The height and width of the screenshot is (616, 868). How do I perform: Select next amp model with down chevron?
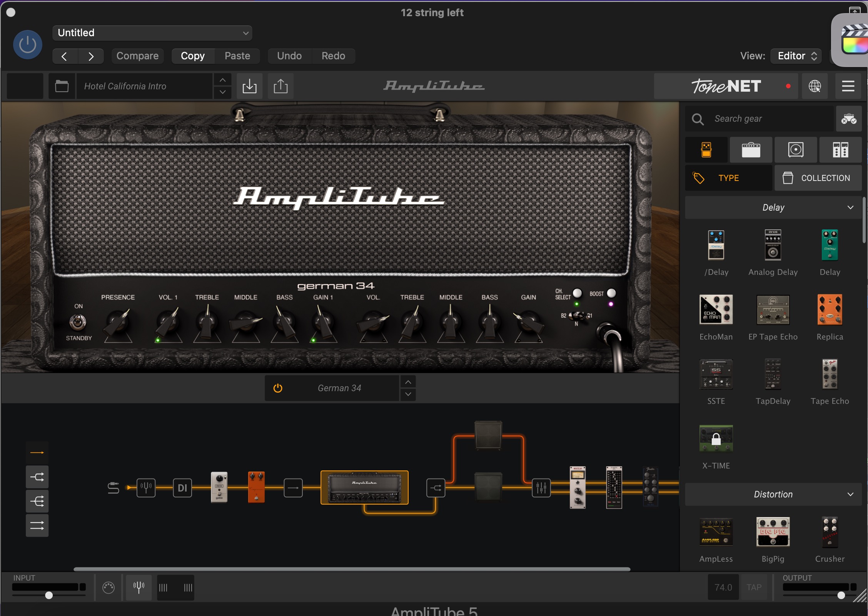[408, 394]
